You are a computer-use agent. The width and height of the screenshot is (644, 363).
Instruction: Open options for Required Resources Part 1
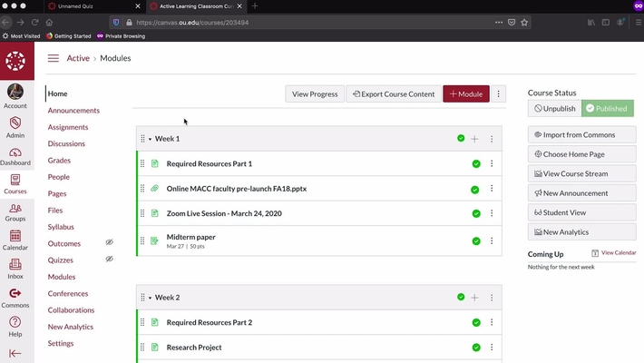click(492, 163)
